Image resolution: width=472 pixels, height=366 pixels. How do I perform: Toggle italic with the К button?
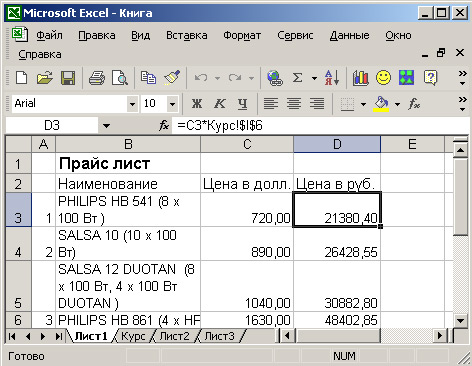click(x=219, y=104)
